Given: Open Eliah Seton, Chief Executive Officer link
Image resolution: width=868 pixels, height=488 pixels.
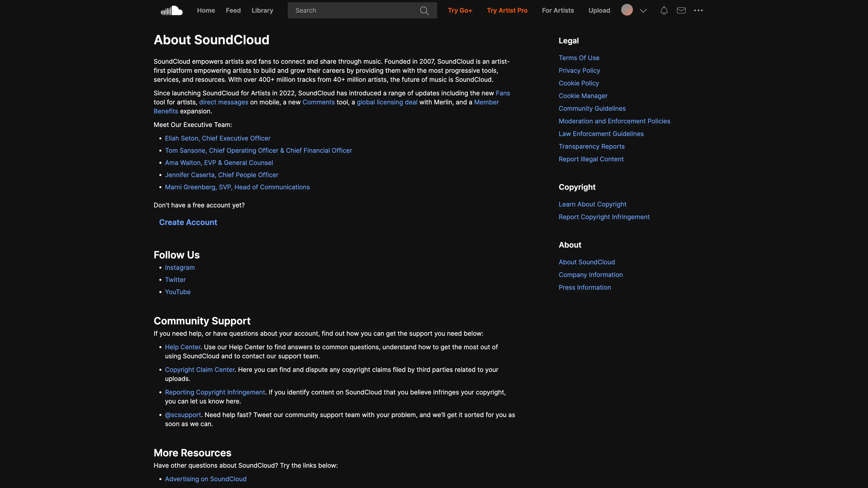Looking at the screenshot, I should [x=217, y=138].
